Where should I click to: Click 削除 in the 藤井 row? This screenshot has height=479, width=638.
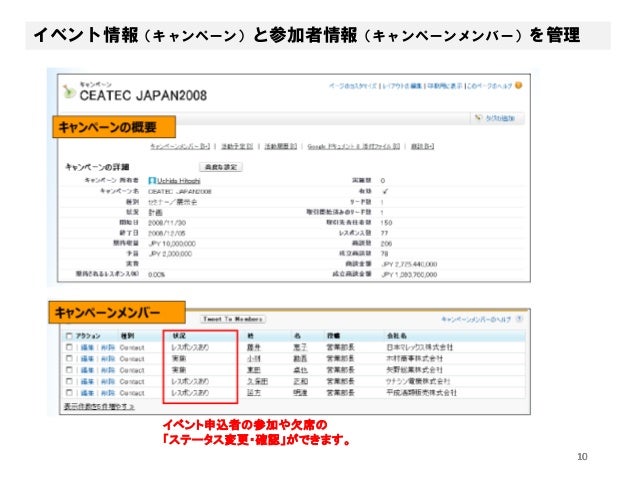point(108,348)
